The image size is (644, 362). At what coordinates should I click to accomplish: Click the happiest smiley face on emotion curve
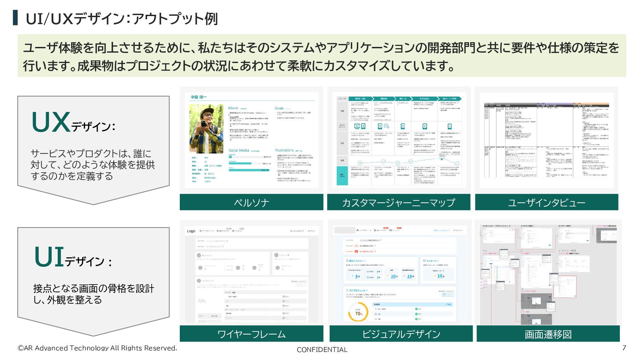pyautogui.click(x=442, y=158)
